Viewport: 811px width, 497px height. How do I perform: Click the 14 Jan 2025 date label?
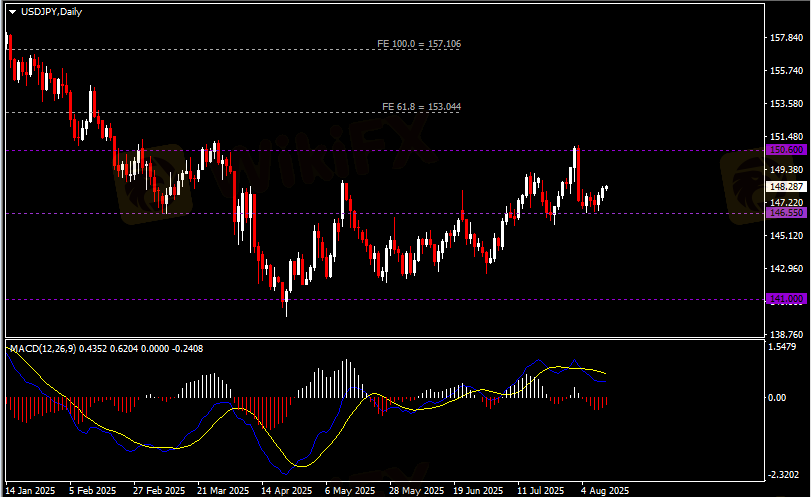[33, 491]
